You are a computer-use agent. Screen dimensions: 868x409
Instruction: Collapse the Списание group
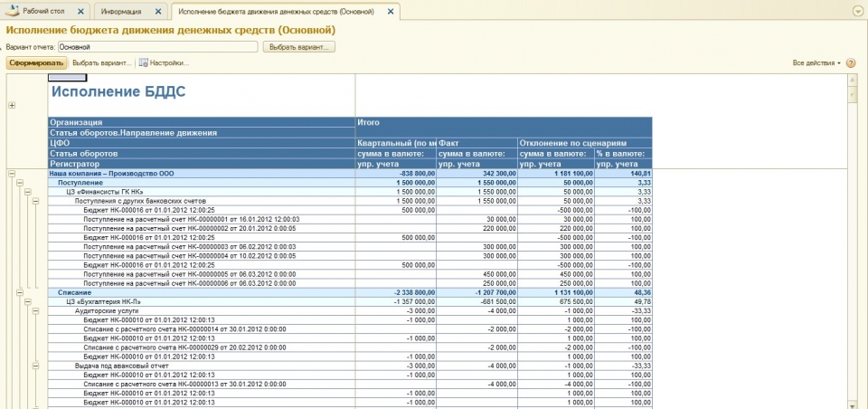point(20,292)
